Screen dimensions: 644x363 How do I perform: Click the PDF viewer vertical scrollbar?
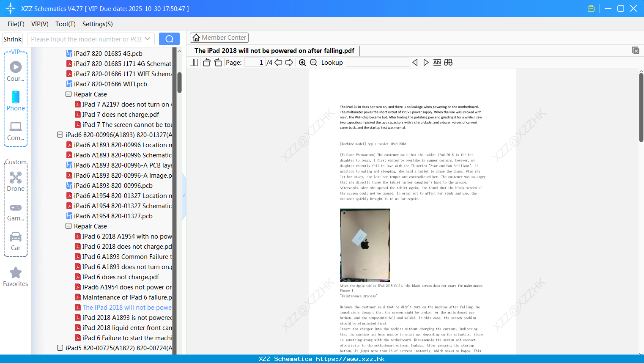(x=641, y=107)
